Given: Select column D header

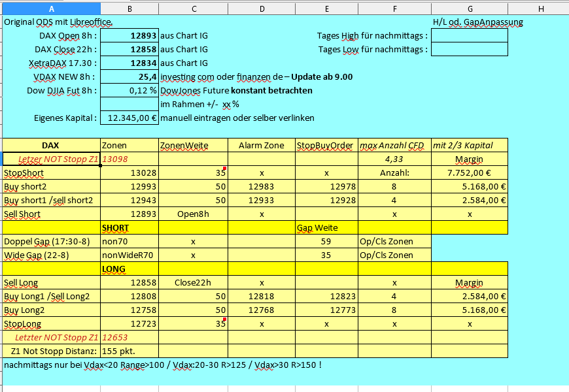Looking at the screenshot, I should (262, 8).
